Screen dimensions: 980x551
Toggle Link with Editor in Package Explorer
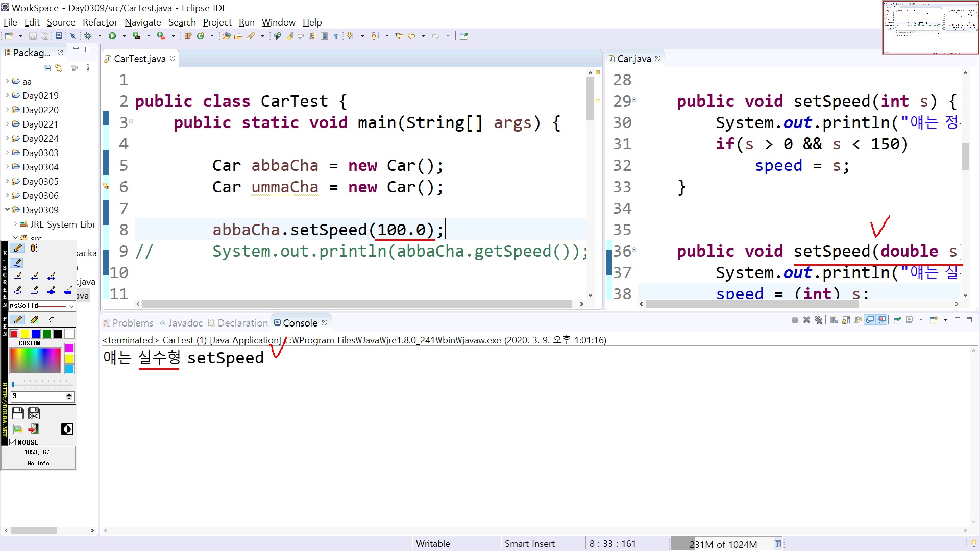(x=59, y=68)
